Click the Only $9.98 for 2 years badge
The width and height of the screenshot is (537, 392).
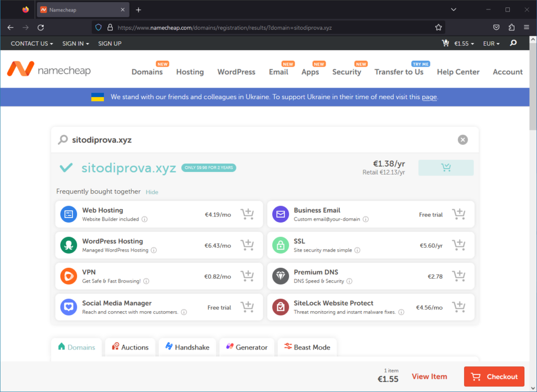click(x=209, y=168)
